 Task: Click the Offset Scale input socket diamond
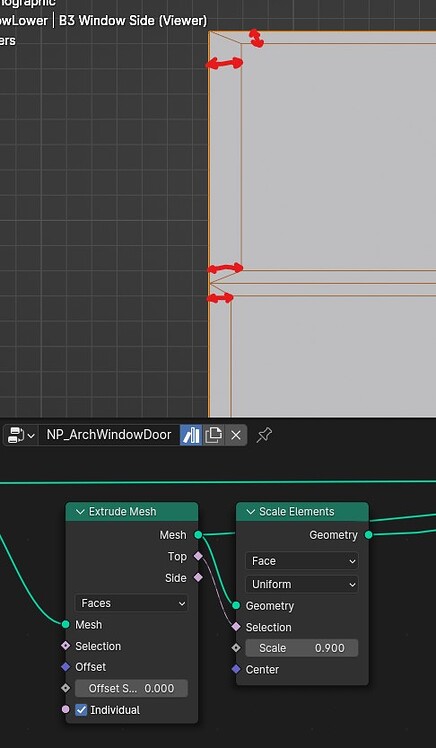point(66,688)
